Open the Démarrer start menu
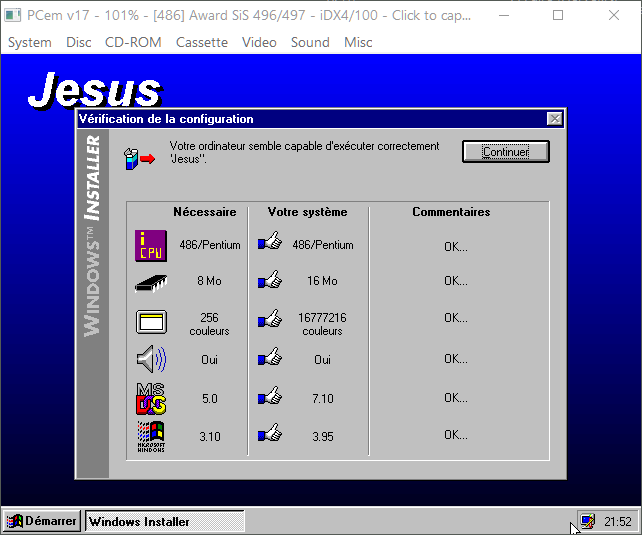 tap(42, 521)
